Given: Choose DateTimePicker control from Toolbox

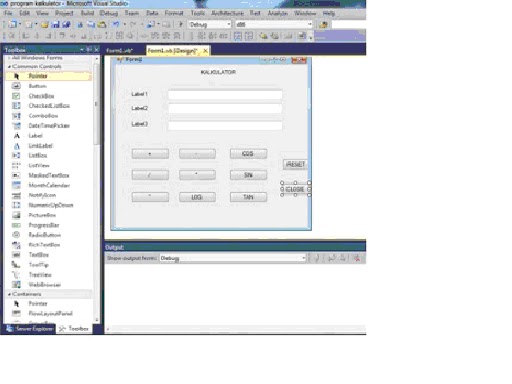Looking at the screenshot, I should pos(49,126).
